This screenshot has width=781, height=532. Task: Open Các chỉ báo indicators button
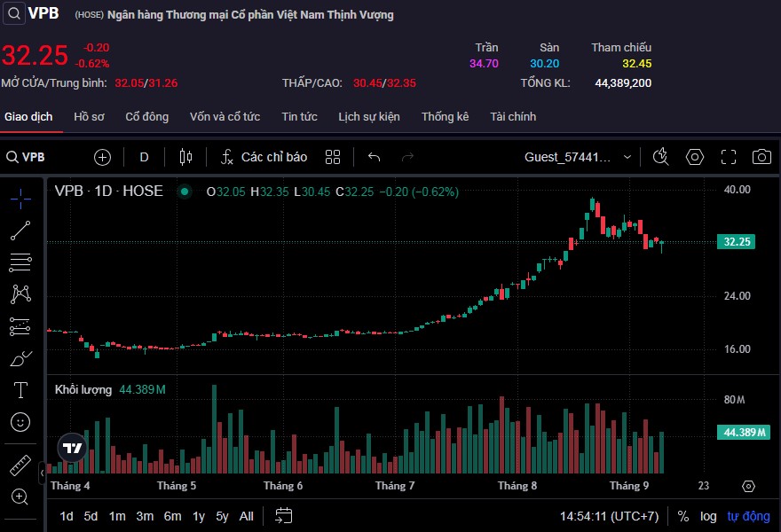point(264,157)
